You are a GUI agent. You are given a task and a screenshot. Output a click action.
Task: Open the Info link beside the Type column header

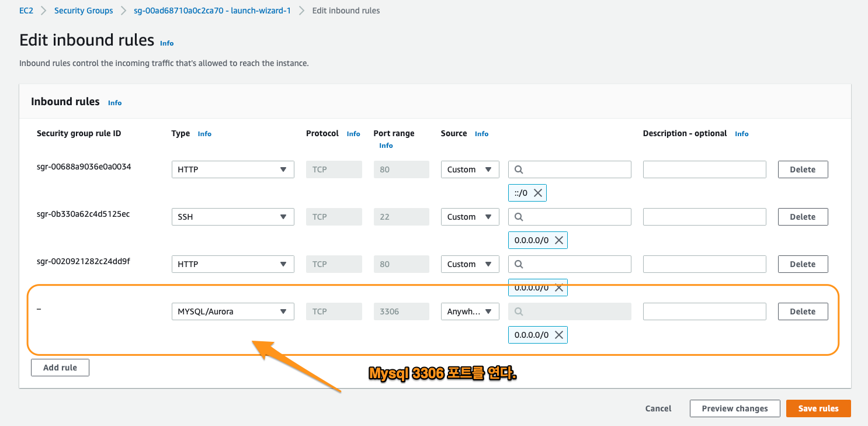coord(204,133)
